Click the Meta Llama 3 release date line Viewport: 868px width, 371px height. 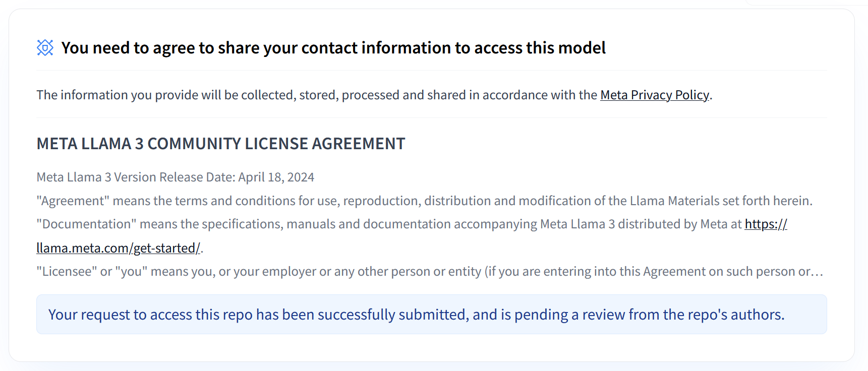(175, 177)
